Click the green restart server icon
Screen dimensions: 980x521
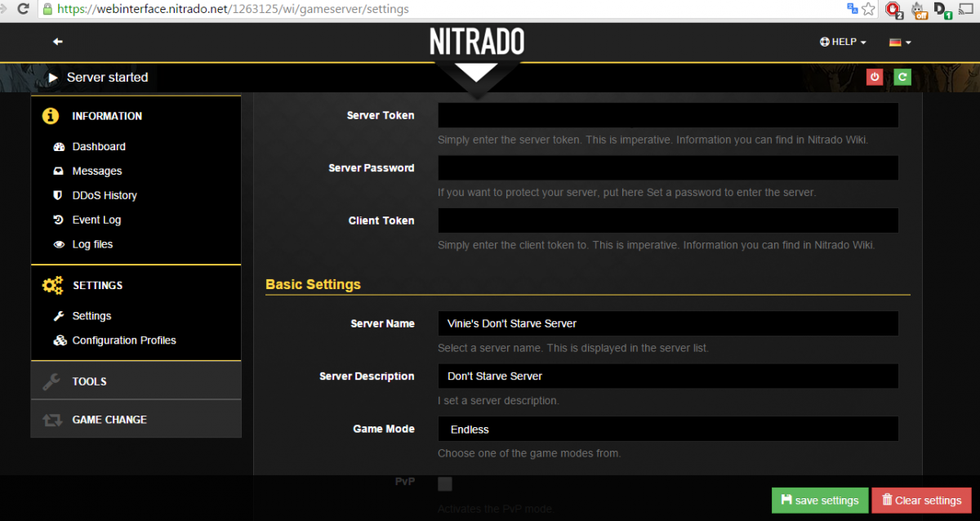click(902, 77)
